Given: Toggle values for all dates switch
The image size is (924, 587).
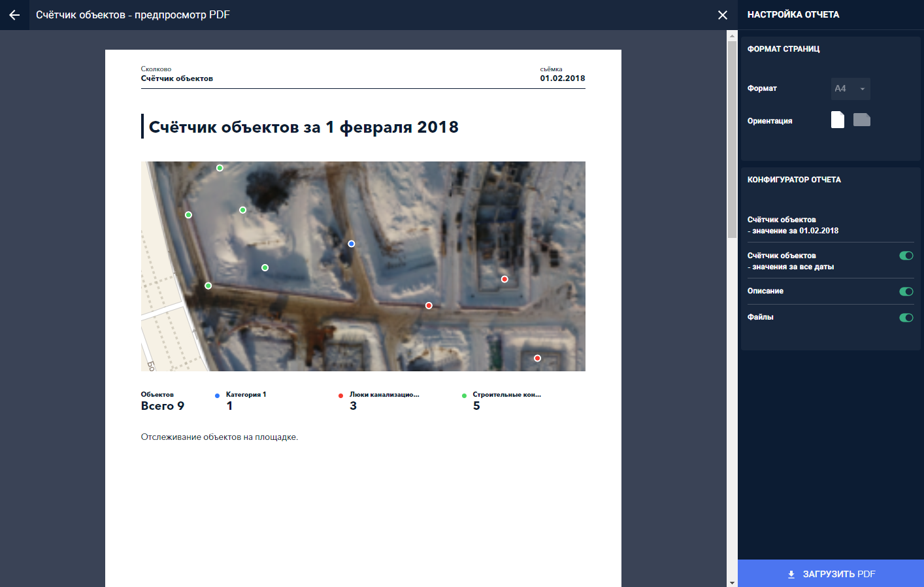Looking at the screenshot, I should pos(906,256).
